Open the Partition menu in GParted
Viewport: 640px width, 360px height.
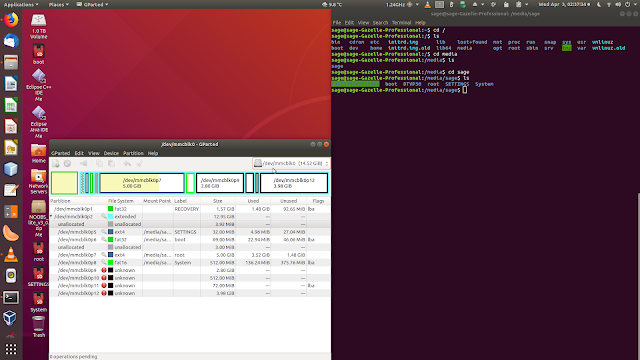pos(133,153)
